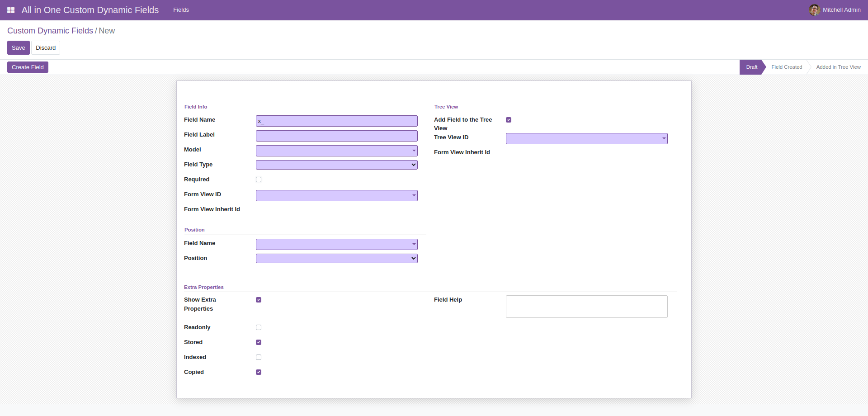This screenshot has height=416, width=868.
Task: Enable the Readonly checkbox
Action: (259, 327)
